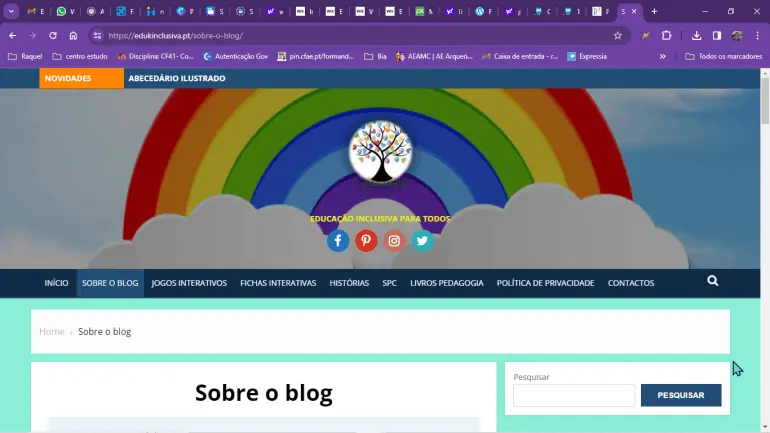Open the FICHAS INTERATIVAS menu
The height and width of the screenshot is (433, 770).
click(278, 283)
